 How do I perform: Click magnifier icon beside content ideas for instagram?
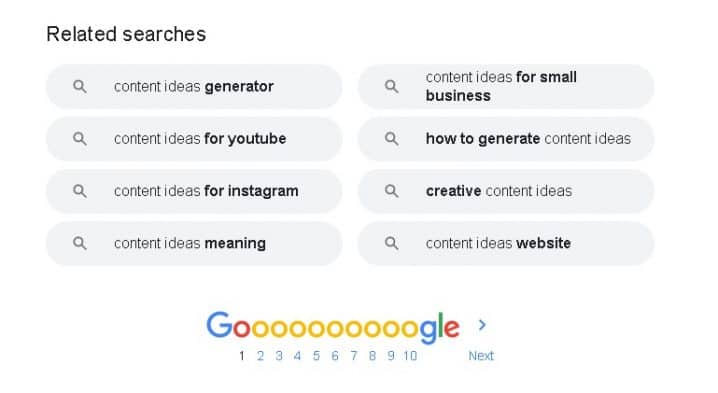click(80, 191)
